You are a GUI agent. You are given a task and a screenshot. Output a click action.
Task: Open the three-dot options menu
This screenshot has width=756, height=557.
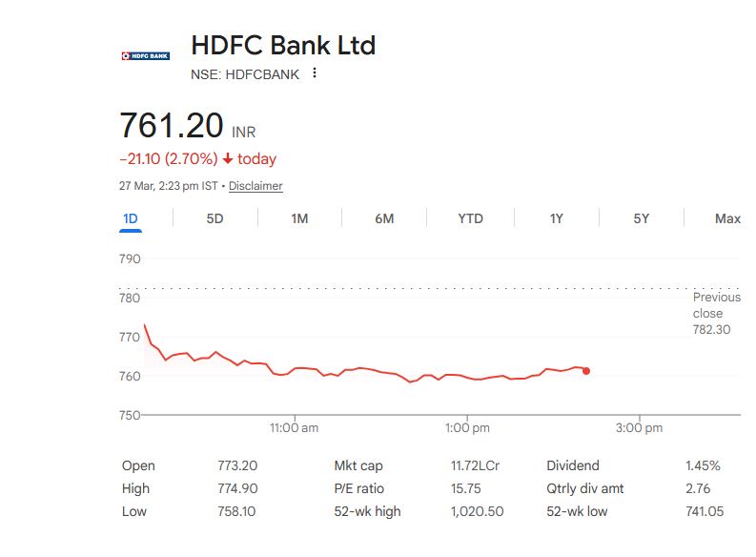point(315,73)
